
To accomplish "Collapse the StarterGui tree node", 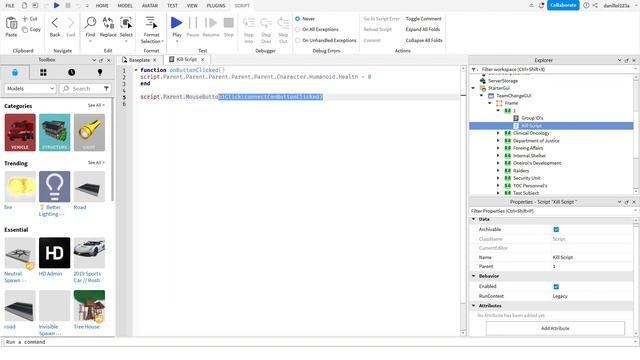I will [x=473, y=88].
